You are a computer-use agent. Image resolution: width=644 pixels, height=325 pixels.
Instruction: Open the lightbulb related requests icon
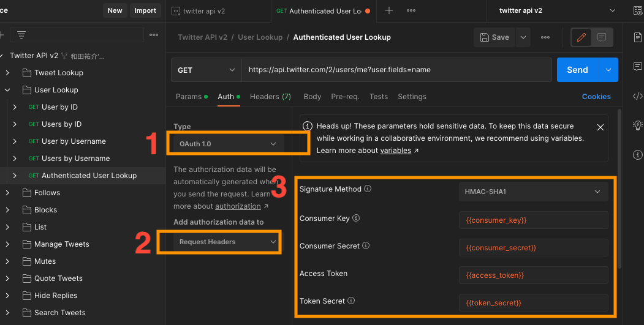tap(637, 125)
